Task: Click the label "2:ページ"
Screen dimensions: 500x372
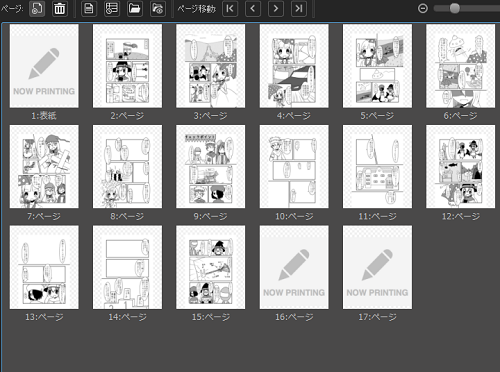Action: pos(127,116)
